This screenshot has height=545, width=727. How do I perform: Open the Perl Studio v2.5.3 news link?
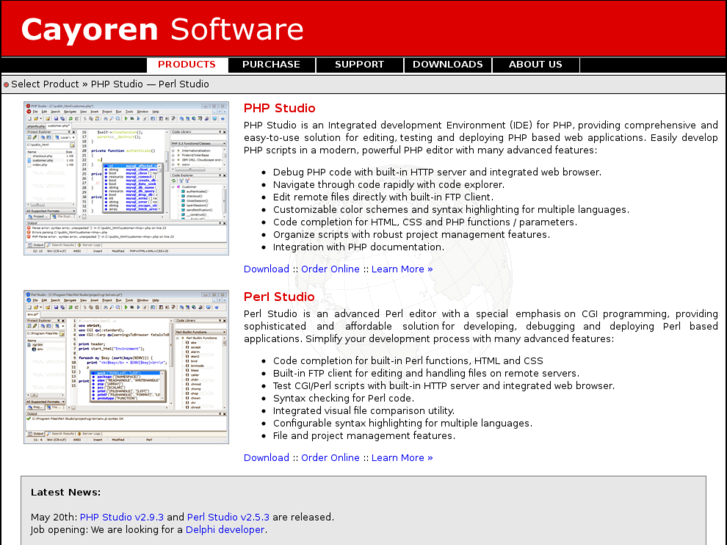[228, 517]
